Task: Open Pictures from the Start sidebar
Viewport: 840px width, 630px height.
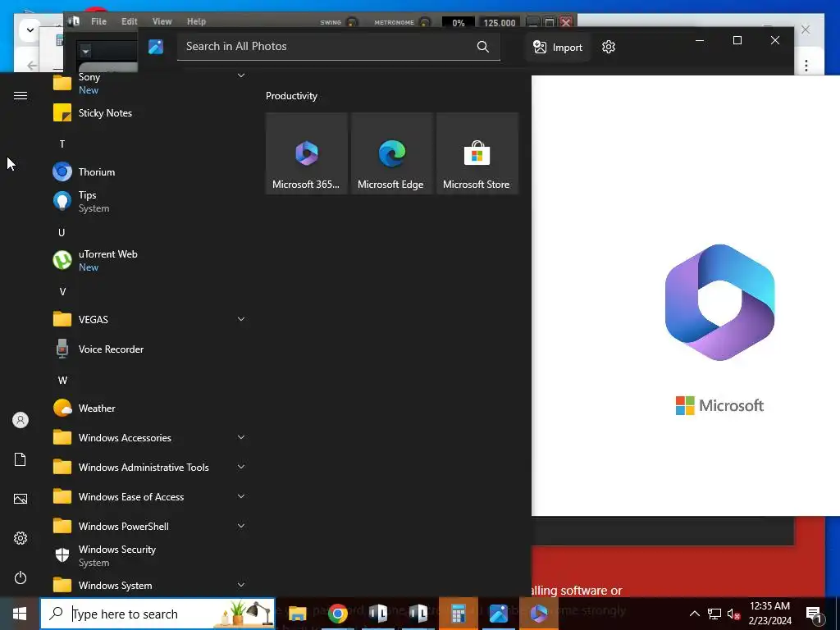Action: point(21,499)
